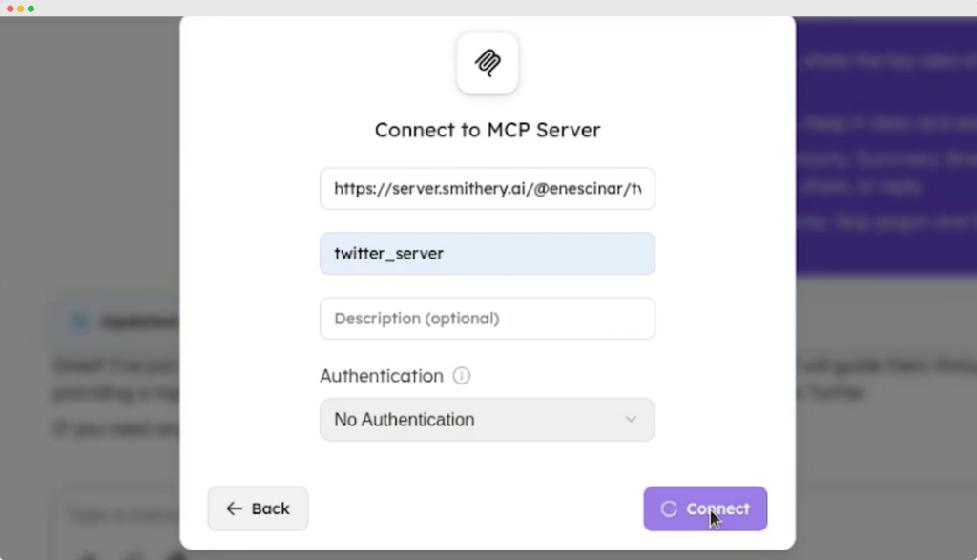Click into the Description (optional) field
The width and height of the screenshot is (977, 560).
488,319
